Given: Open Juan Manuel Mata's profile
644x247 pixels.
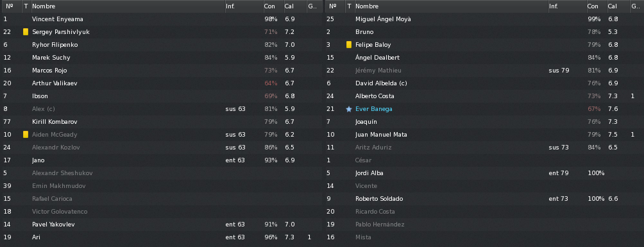Looking at the screenshot, I should [381, 134].
